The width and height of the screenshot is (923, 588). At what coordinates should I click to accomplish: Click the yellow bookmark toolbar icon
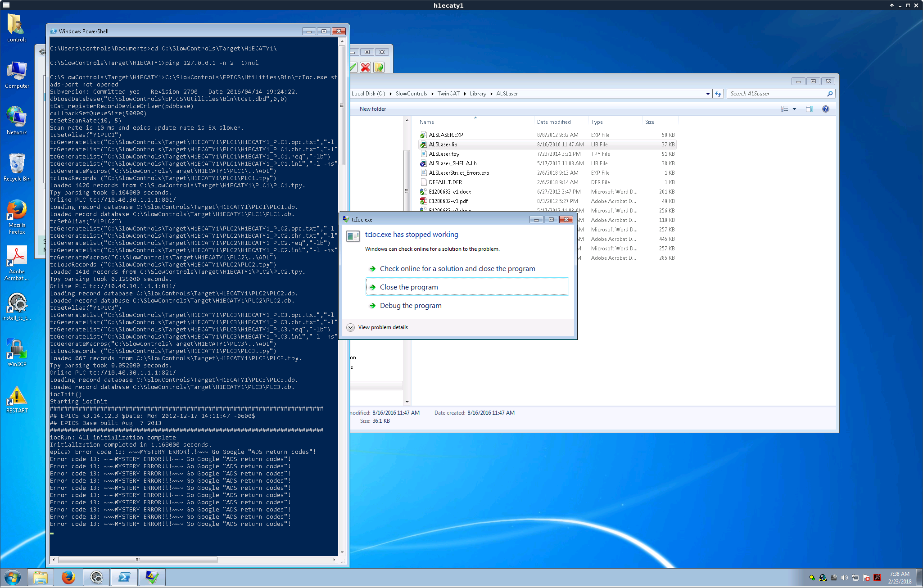[379, 67]
